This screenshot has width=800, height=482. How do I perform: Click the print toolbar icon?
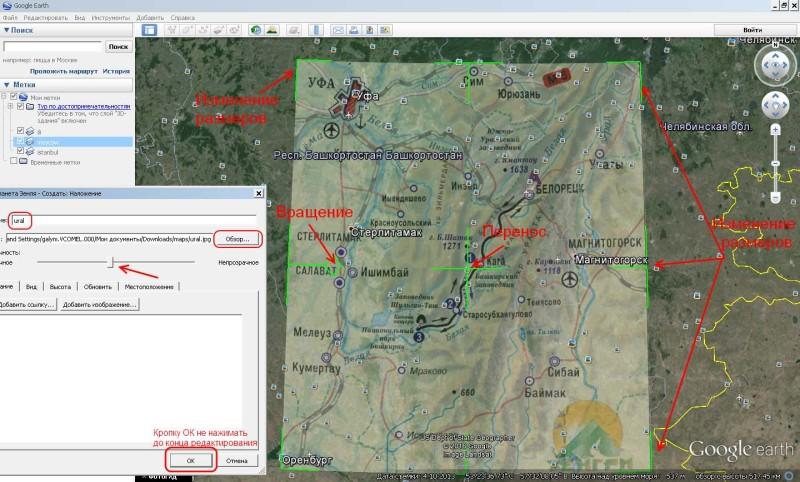point(354,30)
